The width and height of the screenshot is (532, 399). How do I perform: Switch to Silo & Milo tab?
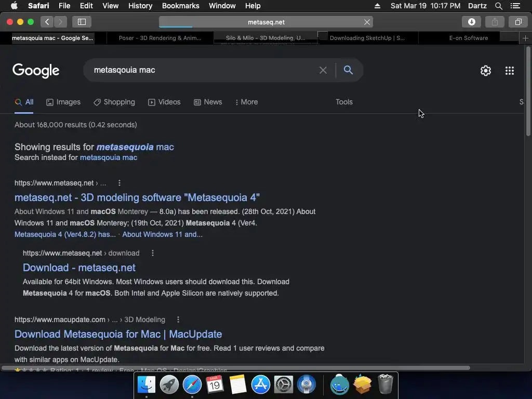(x=265, y=38)
